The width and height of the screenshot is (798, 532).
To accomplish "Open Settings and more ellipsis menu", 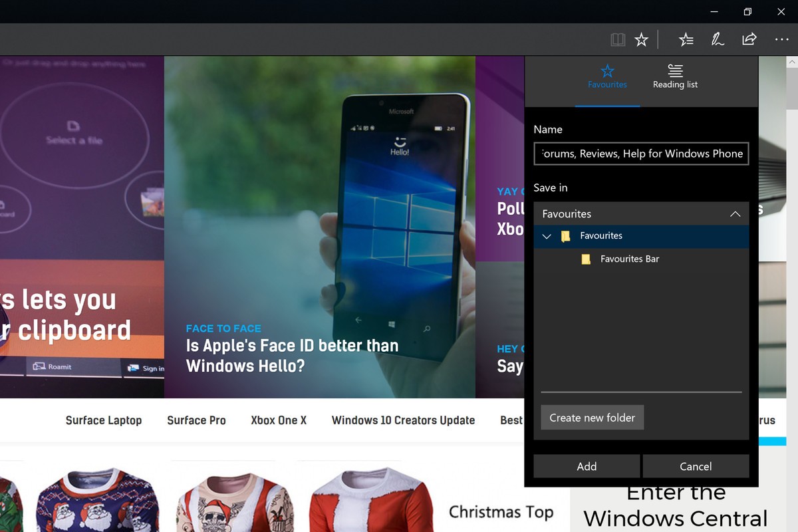I will 781,40.
